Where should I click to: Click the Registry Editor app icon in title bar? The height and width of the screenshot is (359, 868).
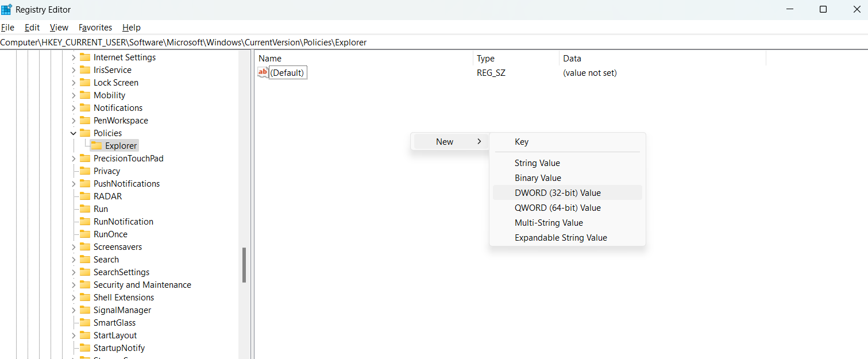7,9
